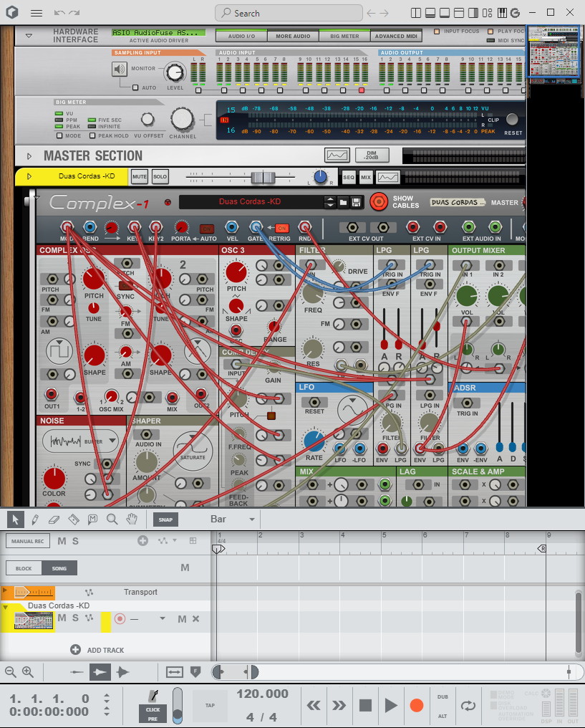Click the Master Section spectrum EQ icon

point(337,155)
